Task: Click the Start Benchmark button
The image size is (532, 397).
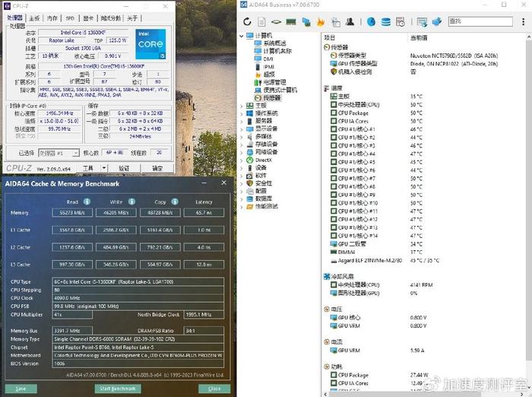Action: coord(118,389)
